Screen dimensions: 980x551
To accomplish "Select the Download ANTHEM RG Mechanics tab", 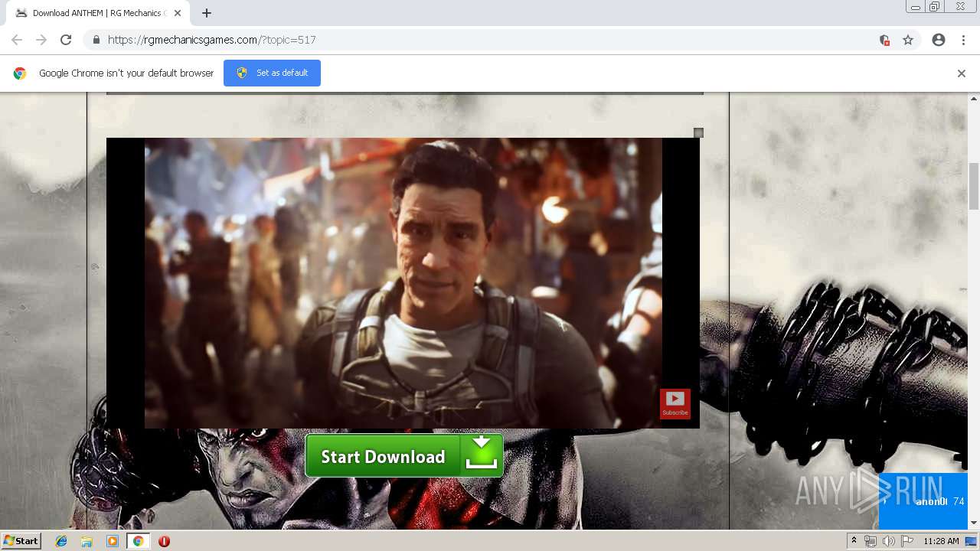I will tap(97, 13).
